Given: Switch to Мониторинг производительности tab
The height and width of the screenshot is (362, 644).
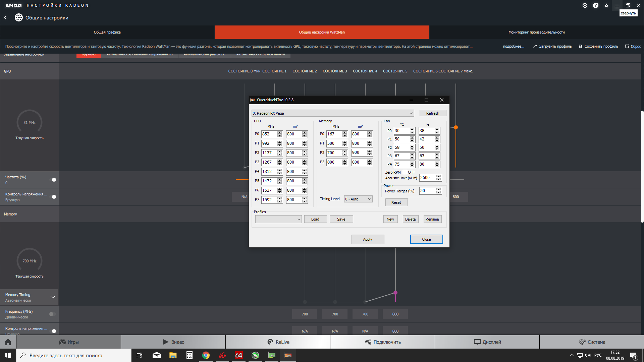Looking at the screenshot, I should click(536, 32).
